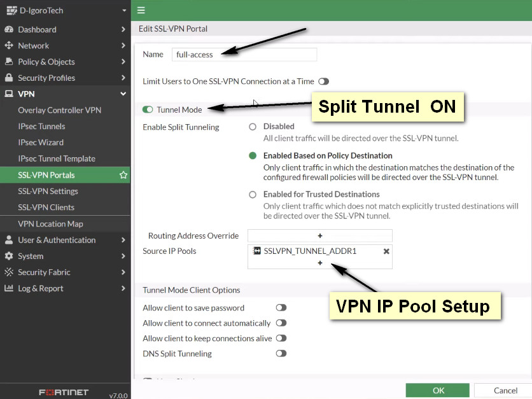Add an entry with the Source IP Pools plus
The width and height of the screenshot is (532, 399).
point(320,263)
